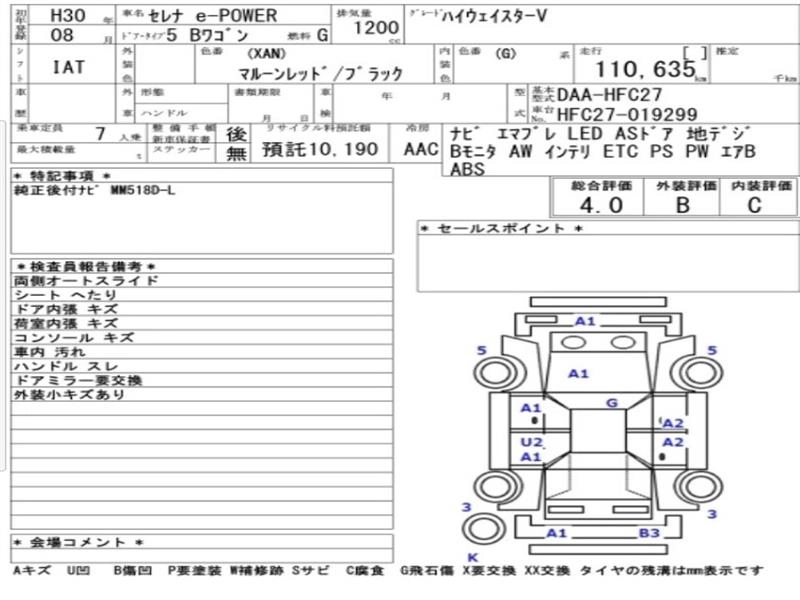Click the recycle deposit "預託10,190"

(320, 149)
